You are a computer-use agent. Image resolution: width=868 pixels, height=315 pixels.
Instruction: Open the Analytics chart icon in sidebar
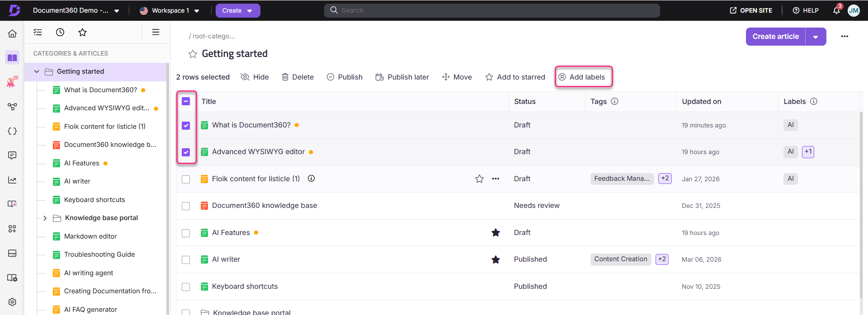[x=12, y=180]
